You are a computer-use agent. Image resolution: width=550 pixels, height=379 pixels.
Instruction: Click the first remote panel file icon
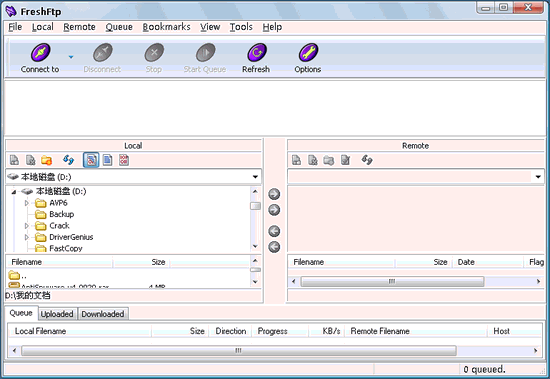pos(296,160)
